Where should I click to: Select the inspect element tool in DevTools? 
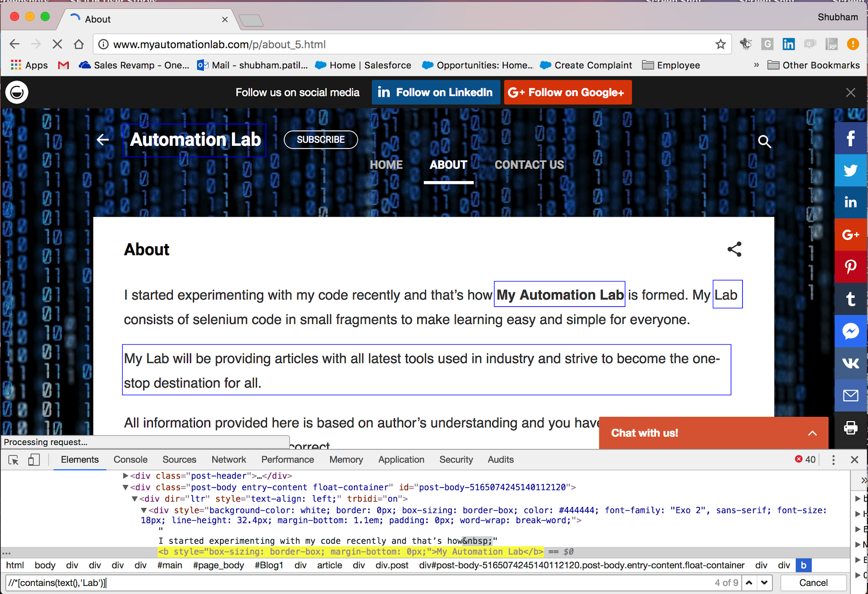click(x=13, y=459)
